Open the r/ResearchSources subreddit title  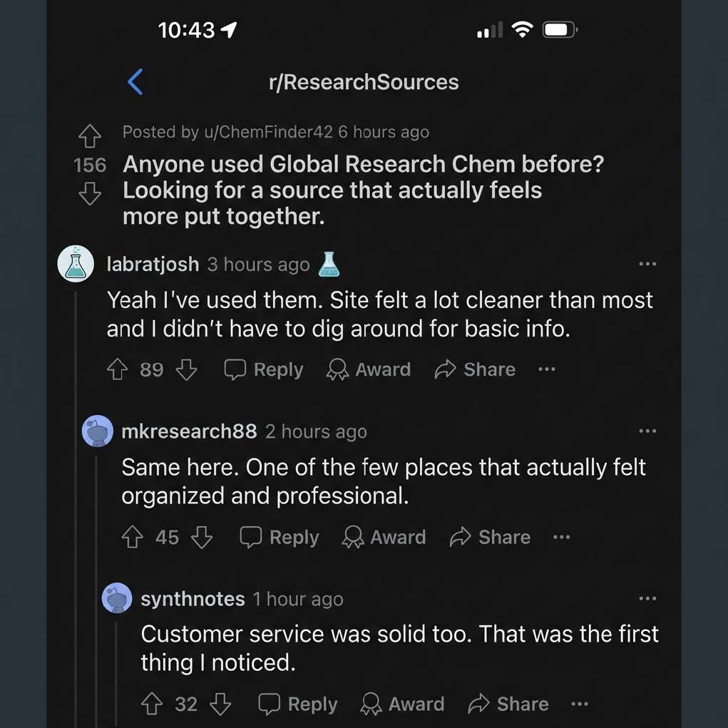[x=364, y=82]
